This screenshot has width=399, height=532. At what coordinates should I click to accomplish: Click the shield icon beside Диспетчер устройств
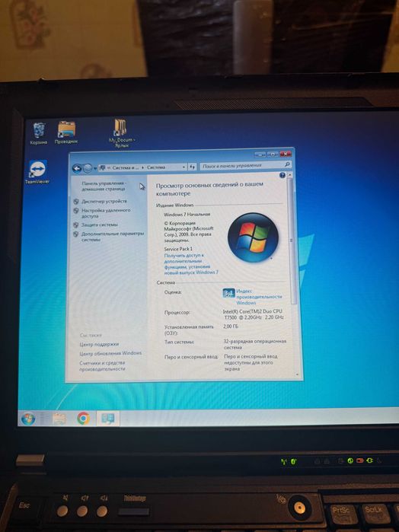pyautogui.click(x=76, y=202)
